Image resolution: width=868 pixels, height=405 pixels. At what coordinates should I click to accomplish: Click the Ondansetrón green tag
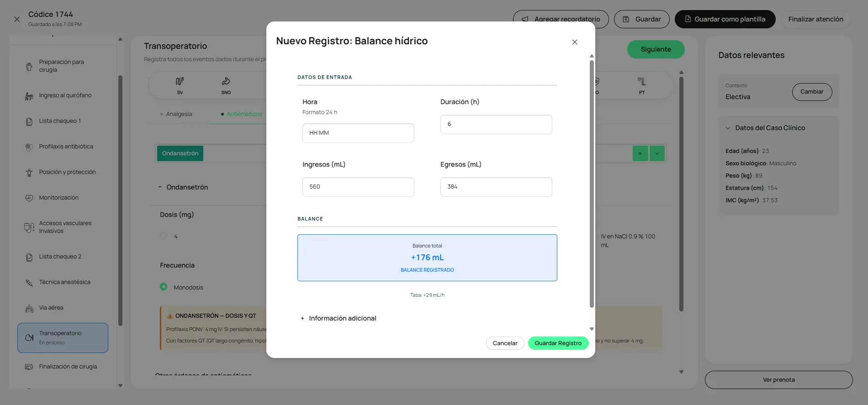[180, 153]
